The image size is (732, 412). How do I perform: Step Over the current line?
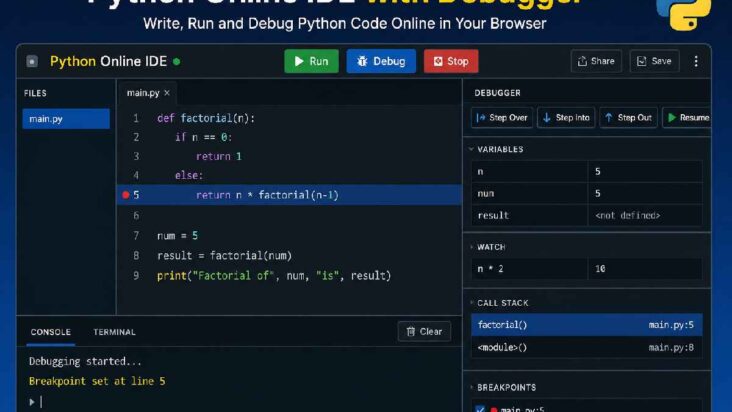coord(502,118)
